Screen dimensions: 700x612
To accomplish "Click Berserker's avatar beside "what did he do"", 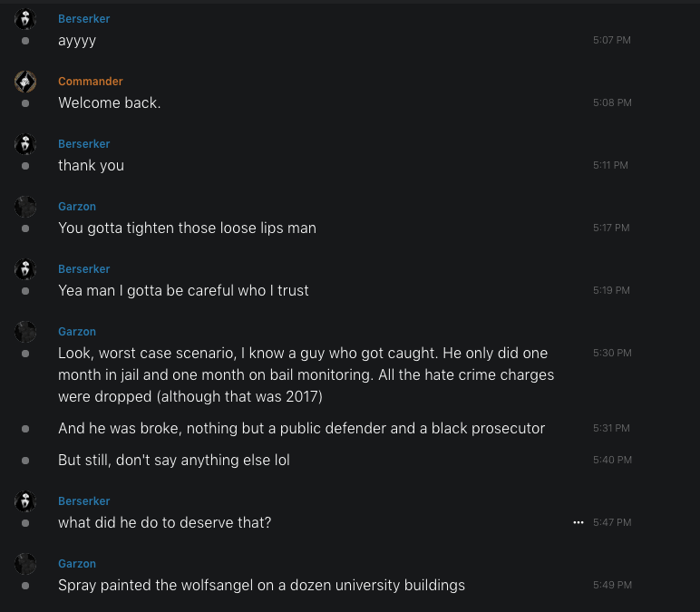I will (x=25, y=501).
